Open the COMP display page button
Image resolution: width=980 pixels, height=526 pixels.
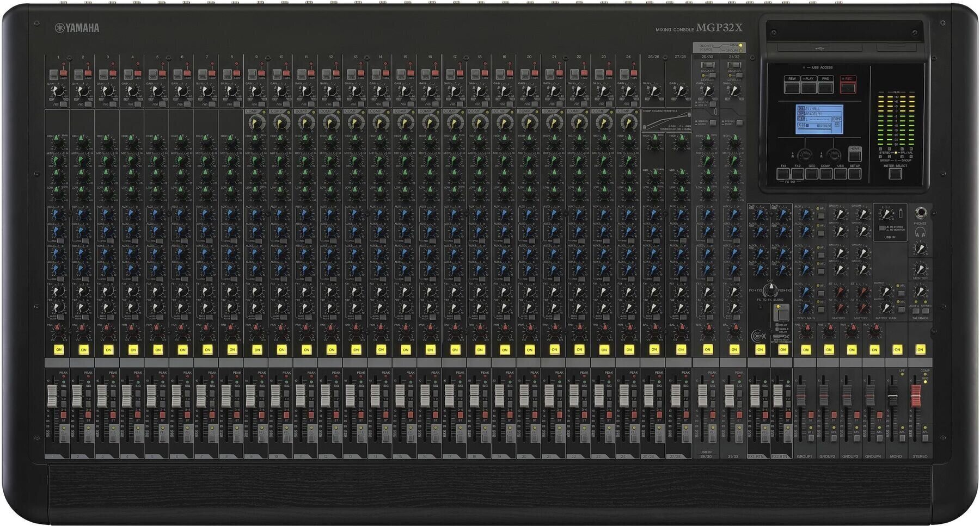[x=826, y=174]
